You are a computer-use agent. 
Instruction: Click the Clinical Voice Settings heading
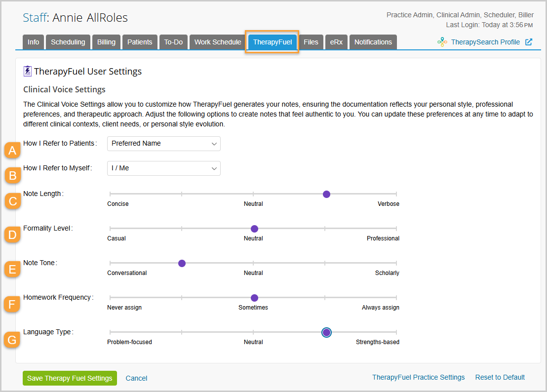[64, 90]
